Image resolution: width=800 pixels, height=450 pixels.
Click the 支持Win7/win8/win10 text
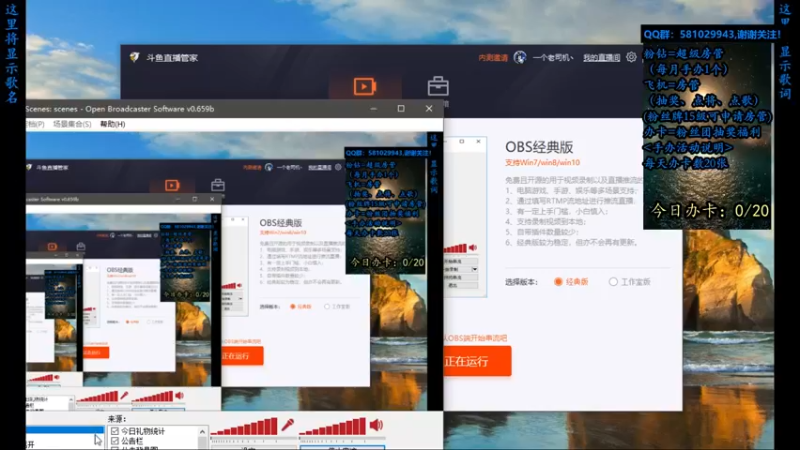click(x=542, y=163)
